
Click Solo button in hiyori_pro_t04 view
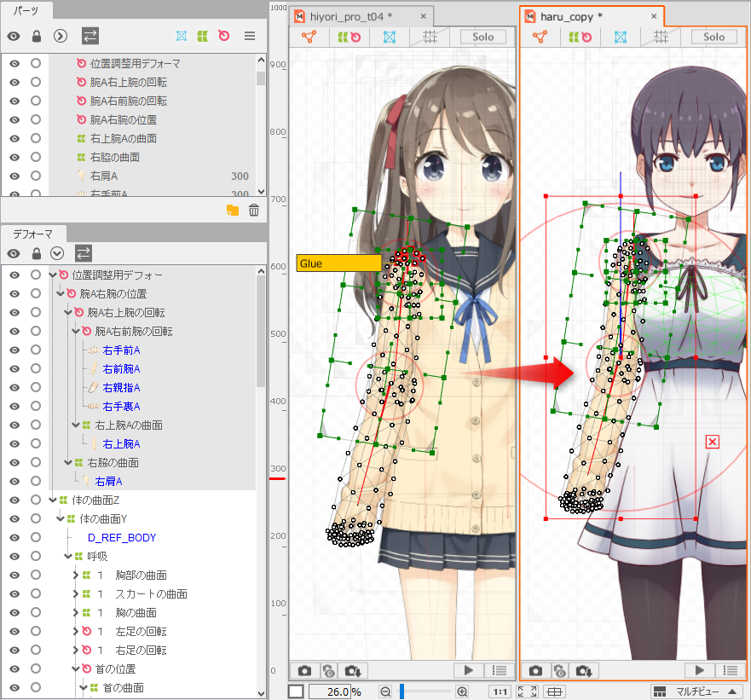click(x=482, y=37)
